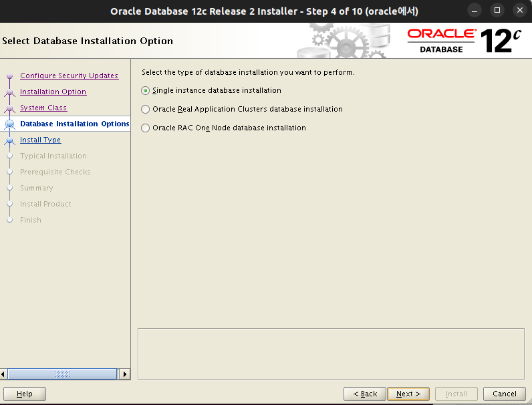Click the empty message area box

tap(331, 354)
